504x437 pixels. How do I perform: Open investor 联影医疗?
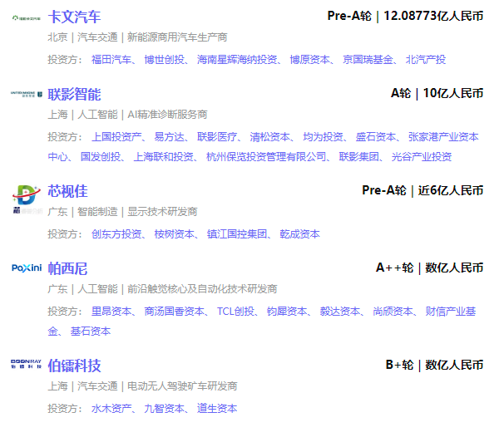pos(217,137)
